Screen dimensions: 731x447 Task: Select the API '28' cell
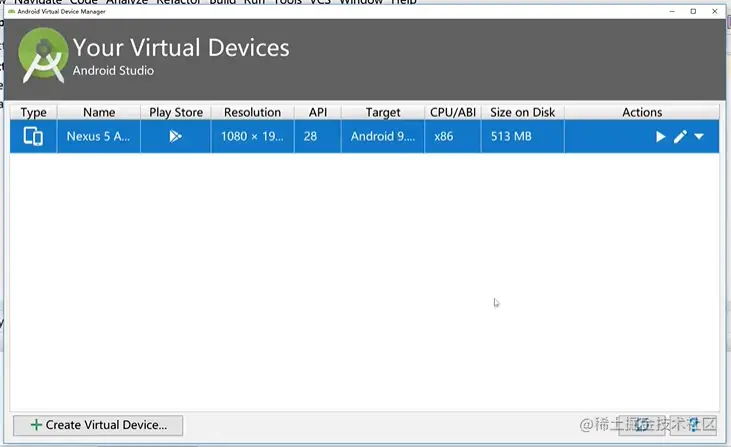click(317, 137)
